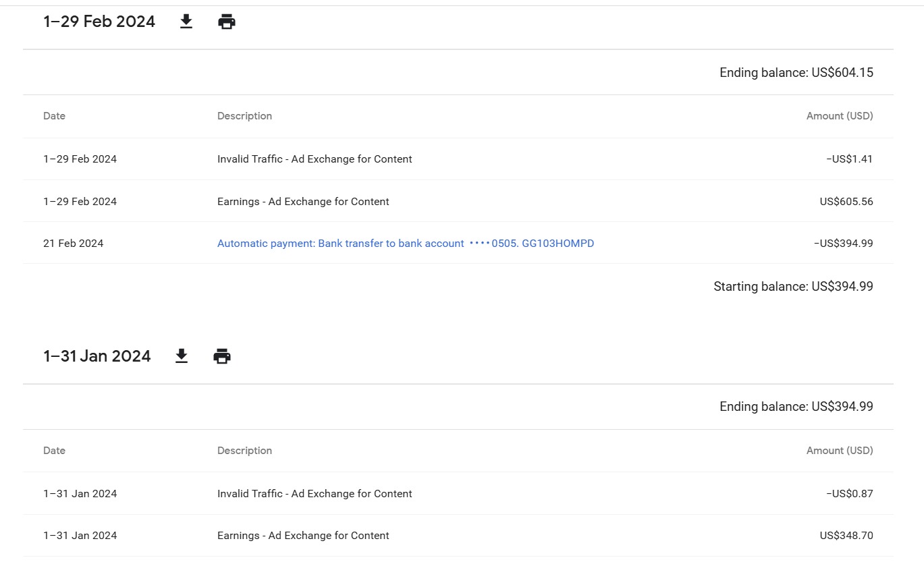Click January's Earnings - Ad Exchange row
This screenshot has width=924, height=562.
click(303, 536)
